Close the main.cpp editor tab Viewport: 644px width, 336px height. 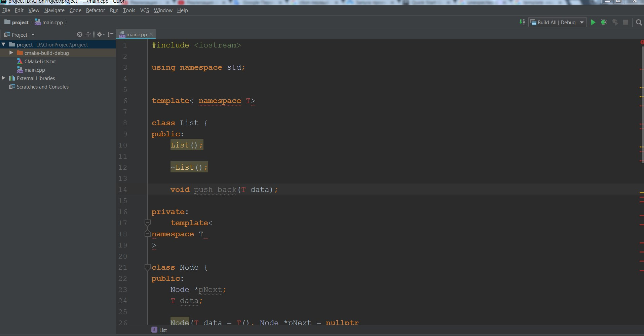(x=151, y=34)
